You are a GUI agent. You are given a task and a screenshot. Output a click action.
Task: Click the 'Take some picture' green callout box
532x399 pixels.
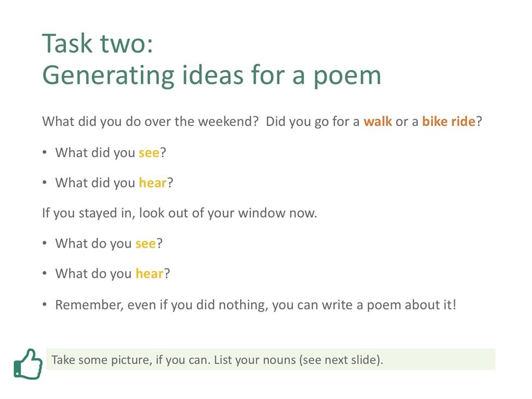[x=271, y=359]
